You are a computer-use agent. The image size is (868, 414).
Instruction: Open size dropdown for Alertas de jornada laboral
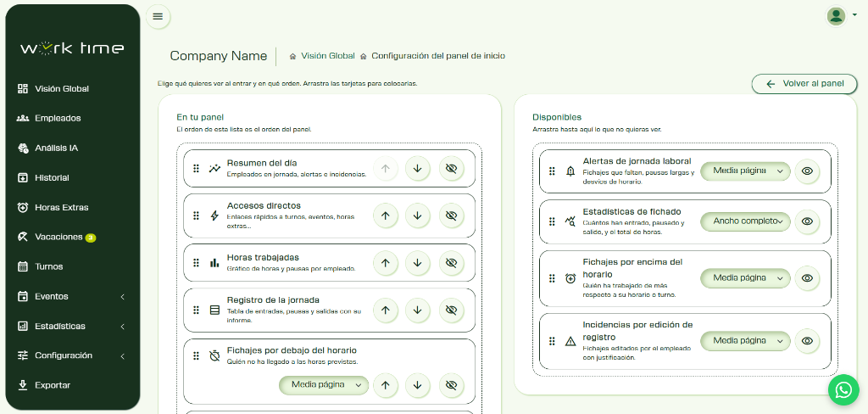tap(746, 171)
